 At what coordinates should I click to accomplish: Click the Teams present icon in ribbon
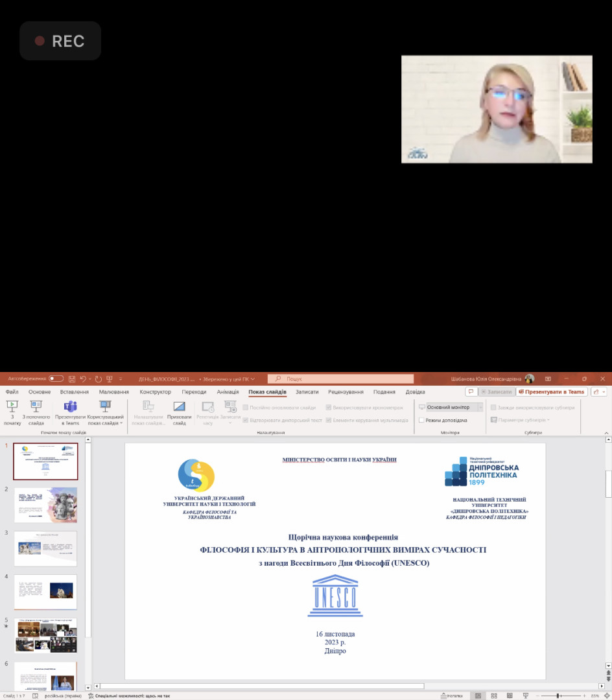point(70,406)
